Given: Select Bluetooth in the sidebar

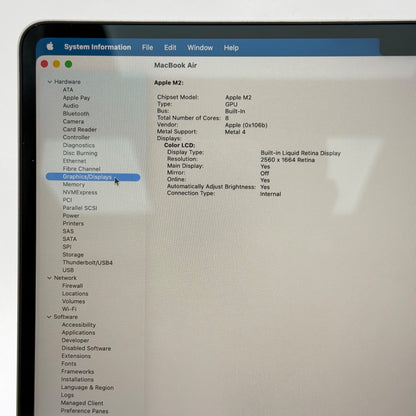Looking at the screenshot, I should pyautogui.click(x=76, y=114).
